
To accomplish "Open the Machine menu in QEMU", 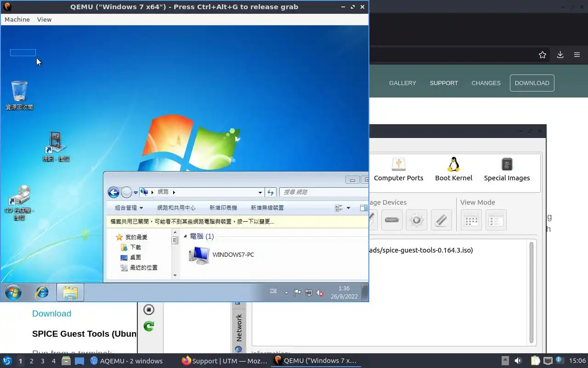I will click(17, 19).
